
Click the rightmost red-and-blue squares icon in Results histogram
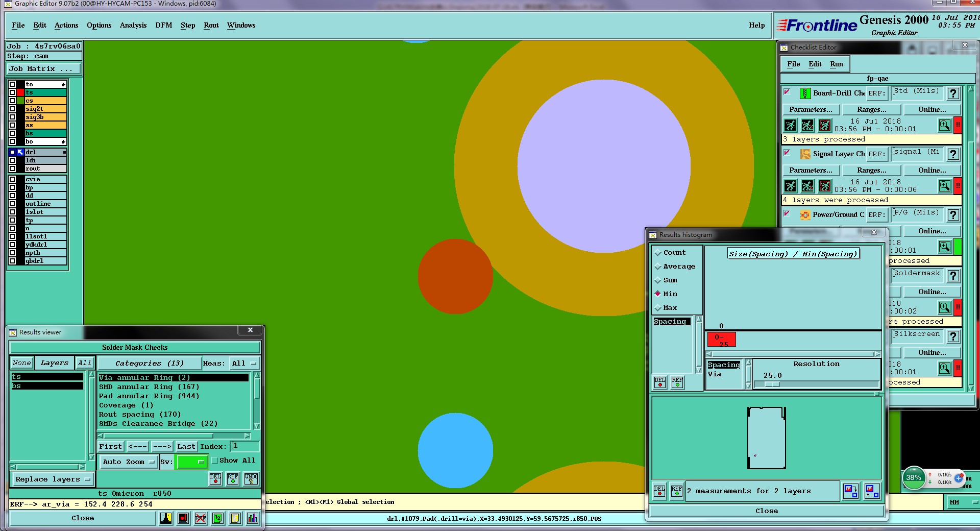[872, 491]
